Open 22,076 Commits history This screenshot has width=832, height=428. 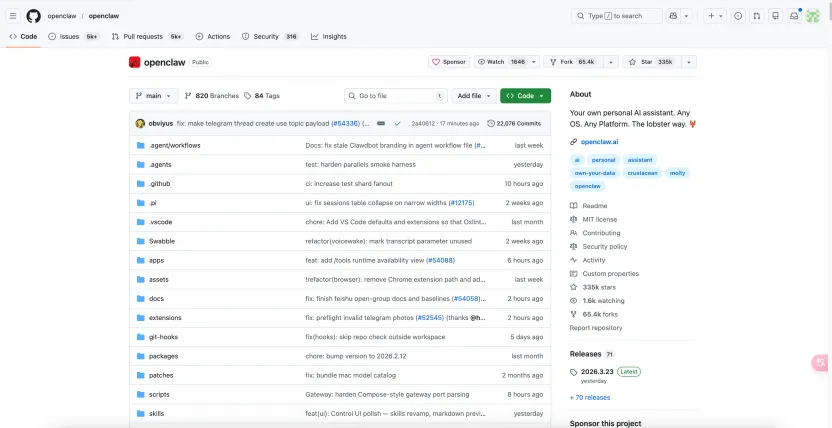coord(514,124)
